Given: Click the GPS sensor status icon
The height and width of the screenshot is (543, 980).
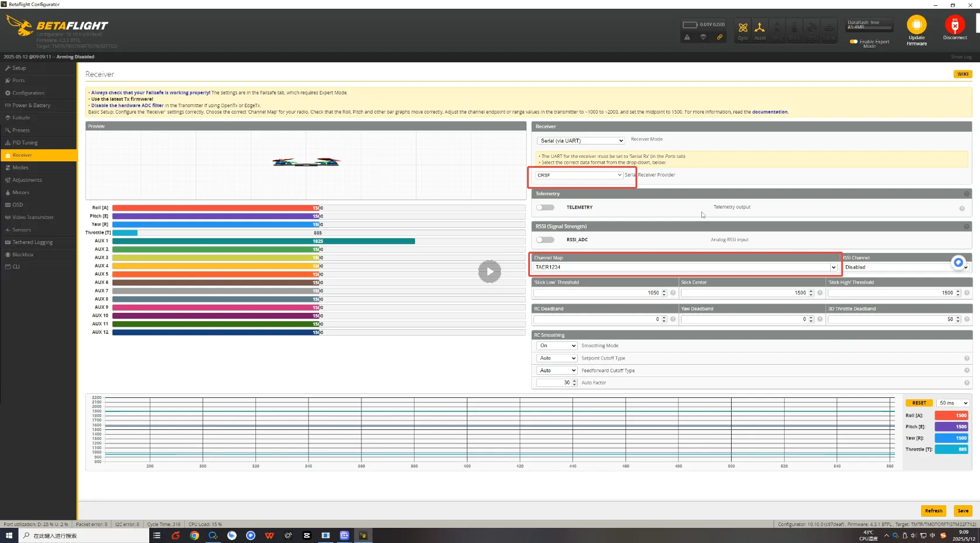Looking at the screenshot, I should (812, 30).
